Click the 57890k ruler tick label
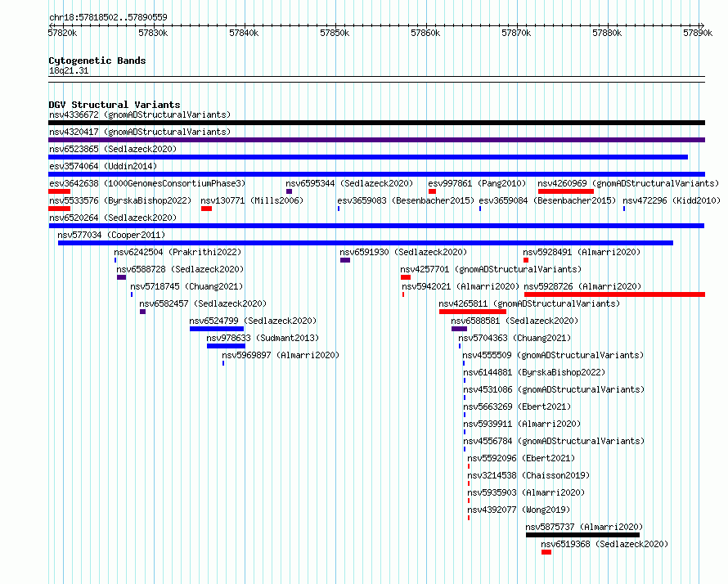Screen dimensions: 728x584 click(698, 33)
